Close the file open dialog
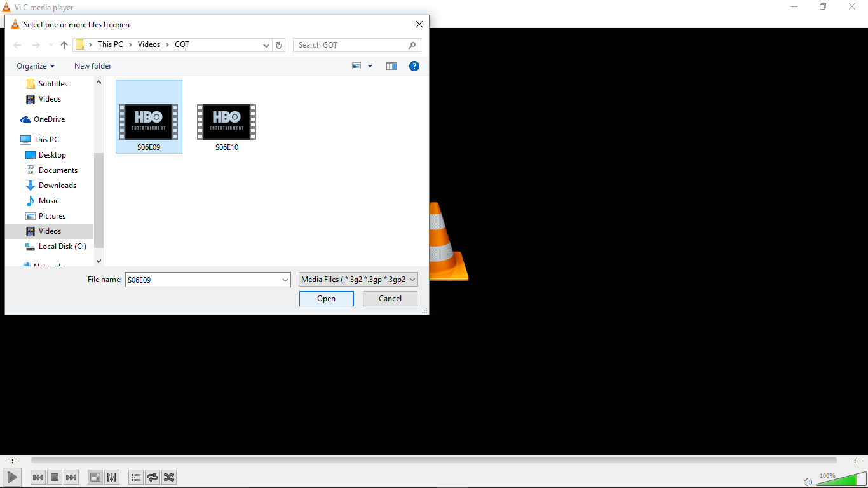Screen dimensions: 868x488 tap(419, 25)
